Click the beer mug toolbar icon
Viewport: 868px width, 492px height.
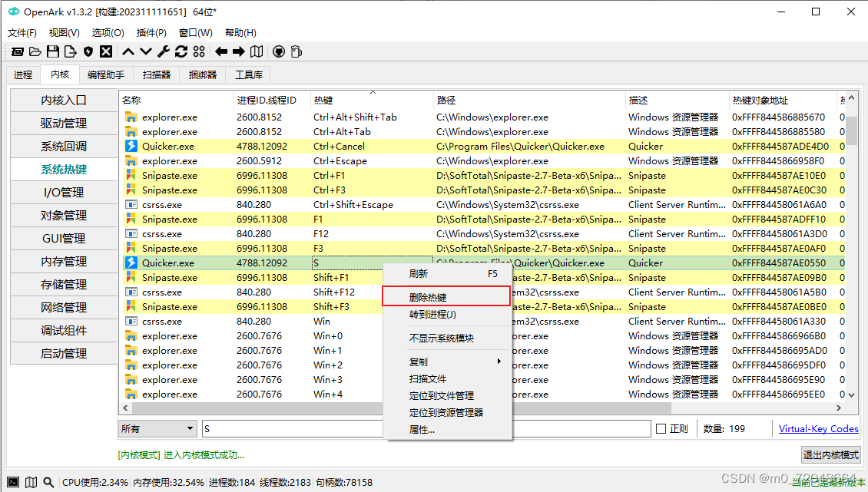coord(297,51)
